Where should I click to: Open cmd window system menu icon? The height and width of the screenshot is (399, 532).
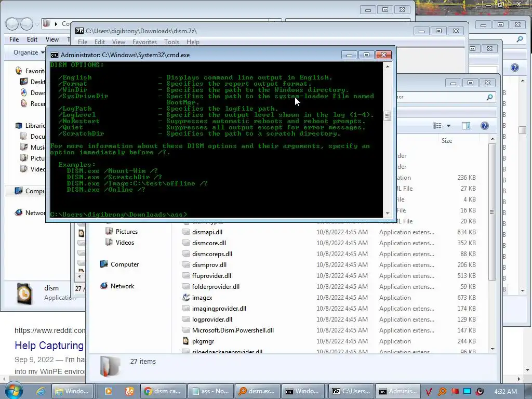tap(54, 55)
